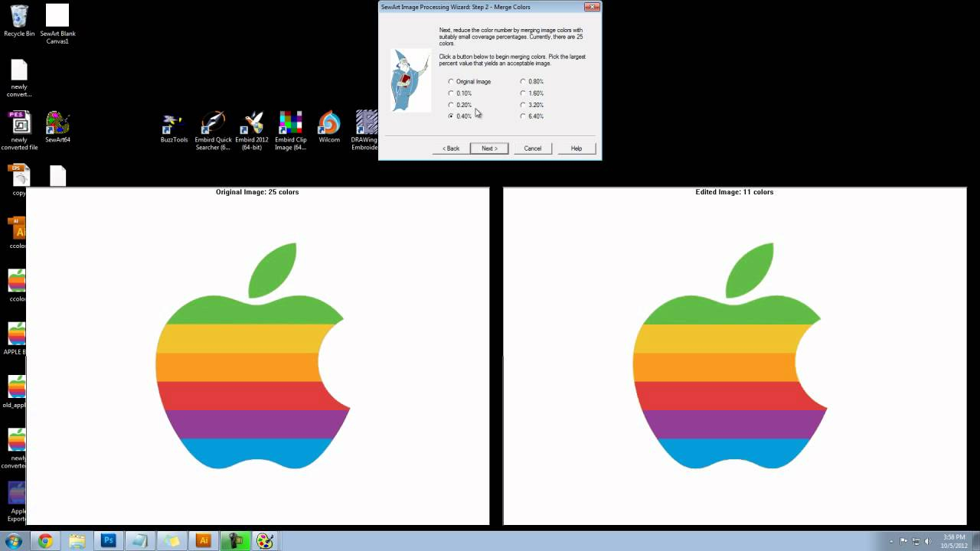Open the Windows Start menu
Image resolution: width=980 pixels, height=551 pixels.
[14, 540]
